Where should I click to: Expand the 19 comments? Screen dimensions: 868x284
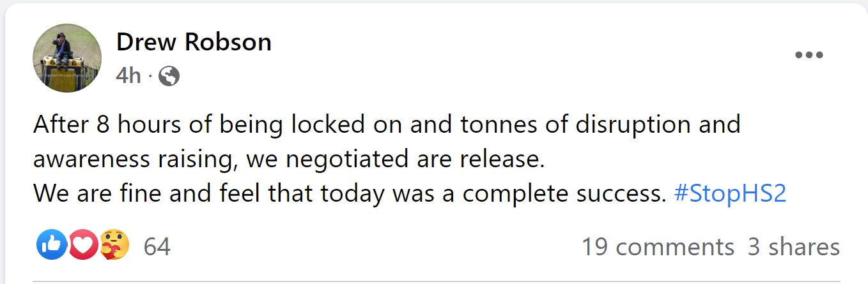coord(658,247)
